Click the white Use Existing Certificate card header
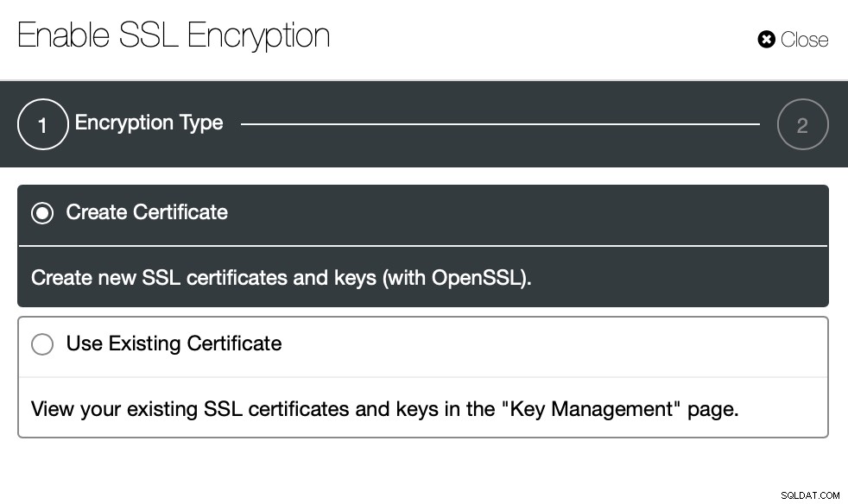 tap(423, 347)
